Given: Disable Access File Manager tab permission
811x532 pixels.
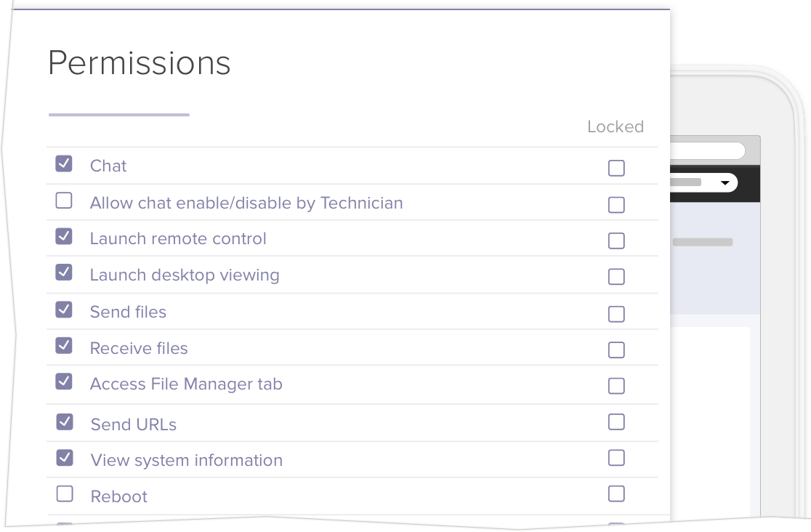Looking at the screenshot, I should coord(64,382).
